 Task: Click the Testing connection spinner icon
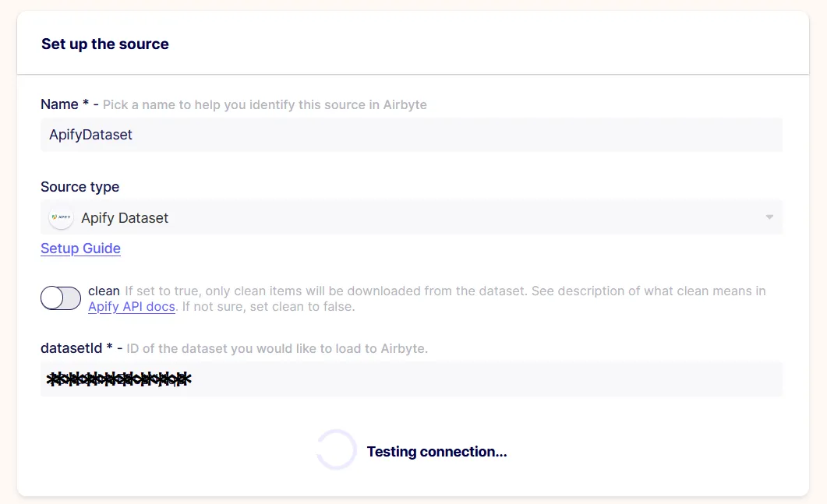coord(337,449)
